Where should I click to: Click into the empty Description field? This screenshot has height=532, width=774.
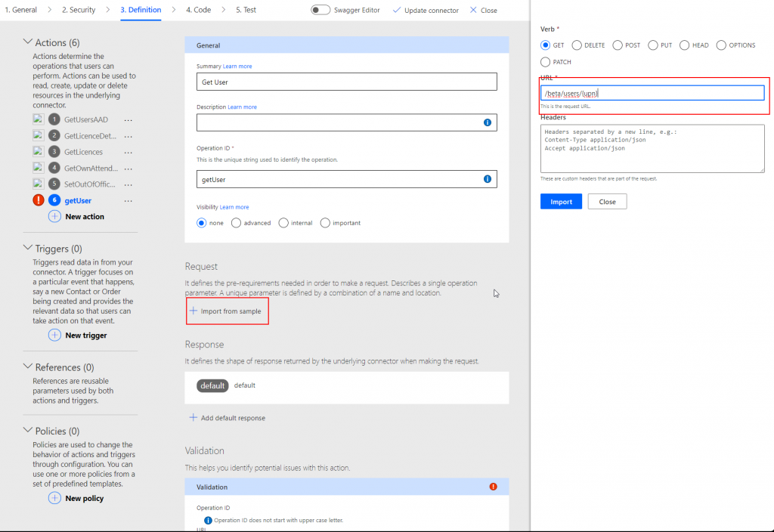(x=346, y=122)
